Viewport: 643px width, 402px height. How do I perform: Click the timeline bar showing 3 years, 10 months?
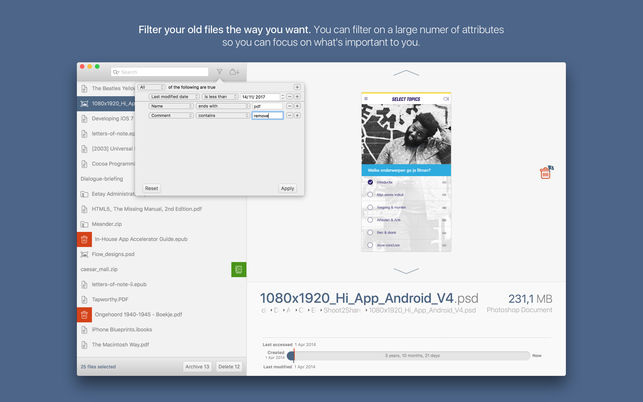click(x=412, y=356)
